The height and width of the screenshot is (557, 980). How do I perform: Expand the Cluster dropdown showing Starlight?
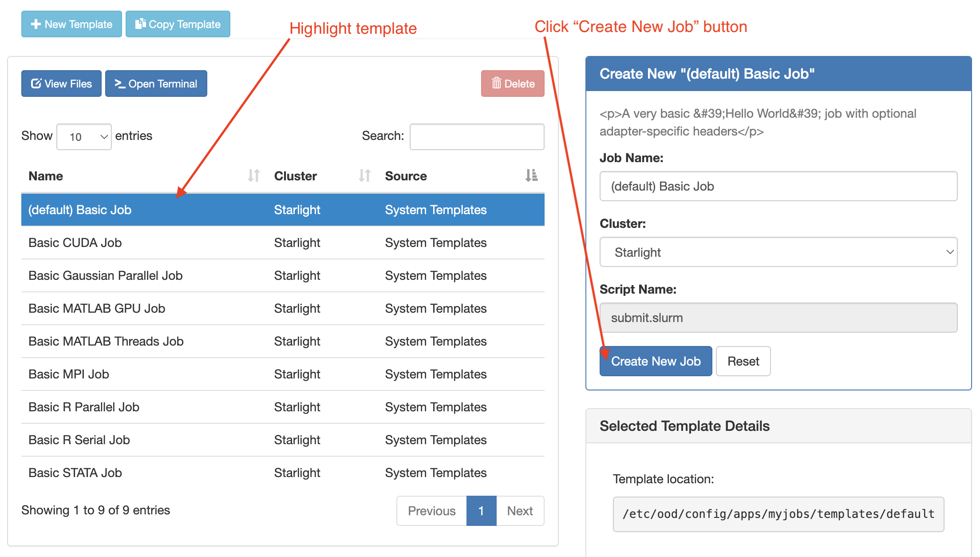pos(778,252)
